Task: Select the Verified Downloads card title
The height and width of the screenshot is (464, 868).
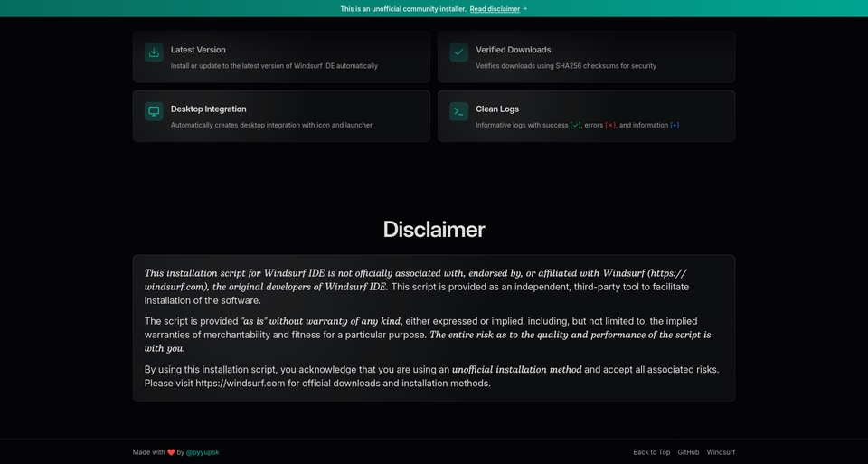Action: click(x=514, y=50)
